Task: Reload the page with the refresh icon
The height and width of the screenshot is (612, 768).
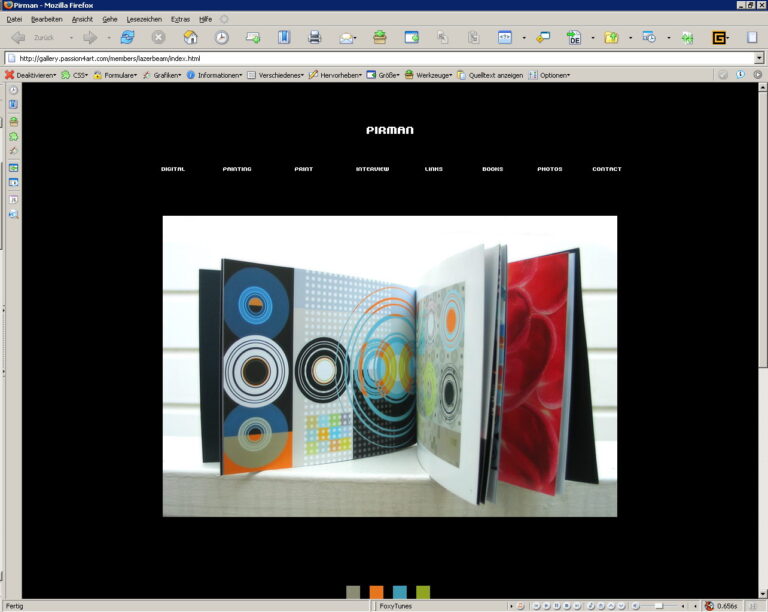Action: (x=127, y=37)
